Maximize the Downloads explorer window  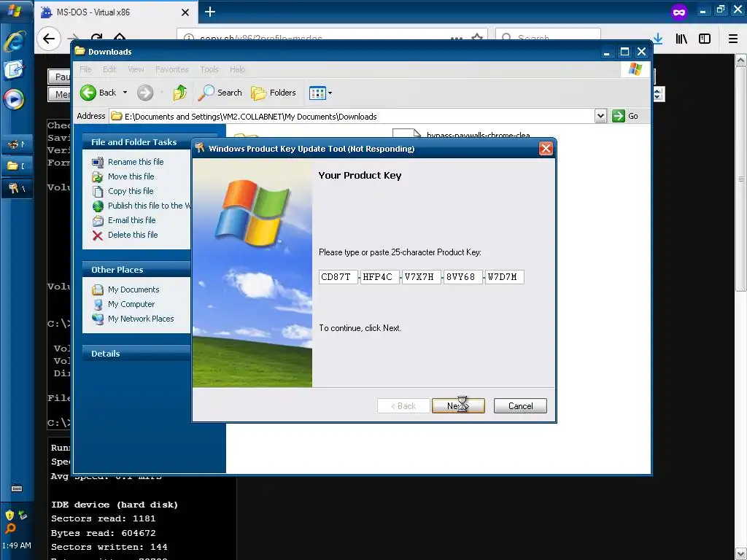[x=624, y=52]
